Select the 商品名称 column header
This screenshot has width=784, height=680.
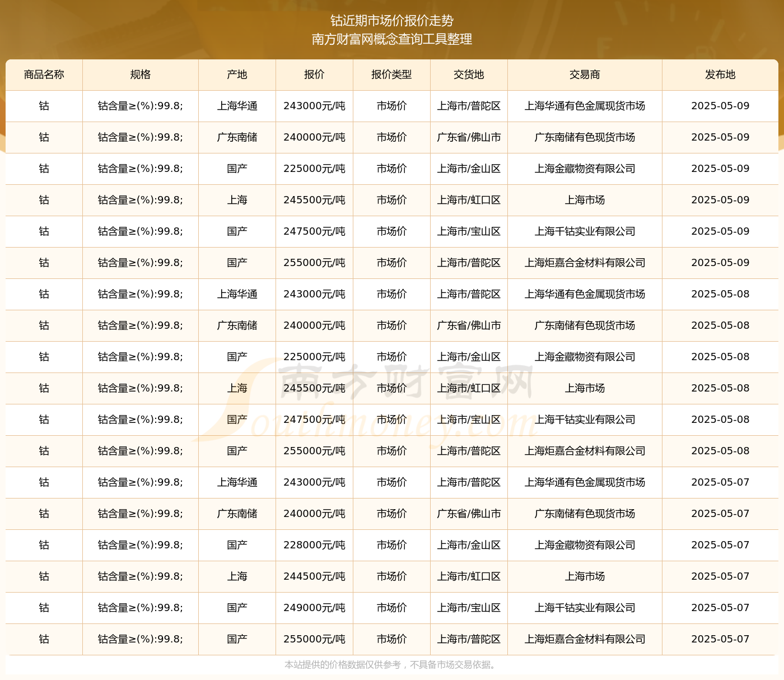click(x=44, y=74)
